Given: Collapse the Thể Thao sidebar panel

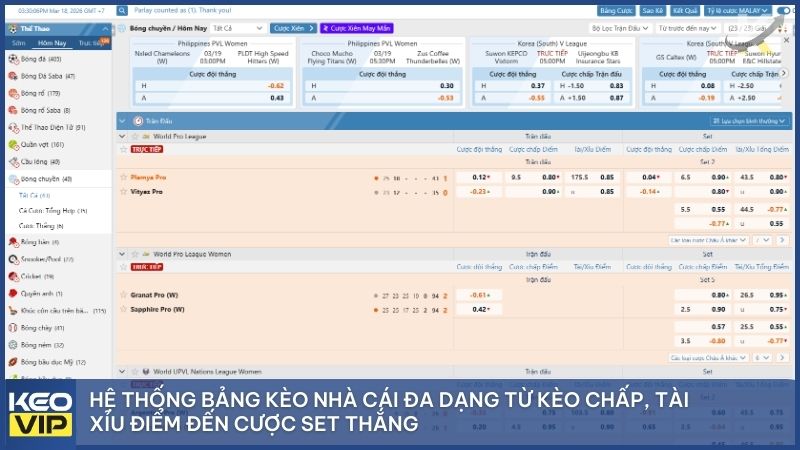Looking at the screenshot, I should pos(105,29).
